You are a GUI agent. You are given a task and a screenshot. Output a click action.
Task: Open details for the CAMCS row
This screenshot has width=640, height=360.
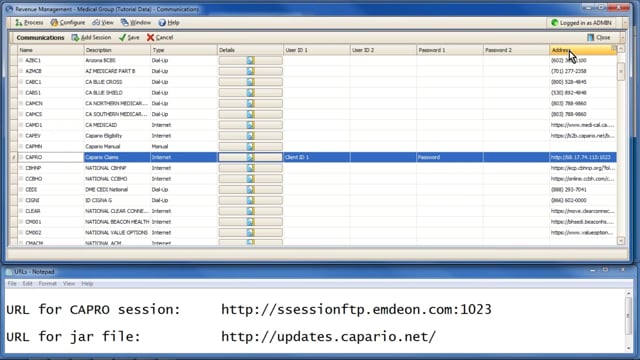[250, 114]
